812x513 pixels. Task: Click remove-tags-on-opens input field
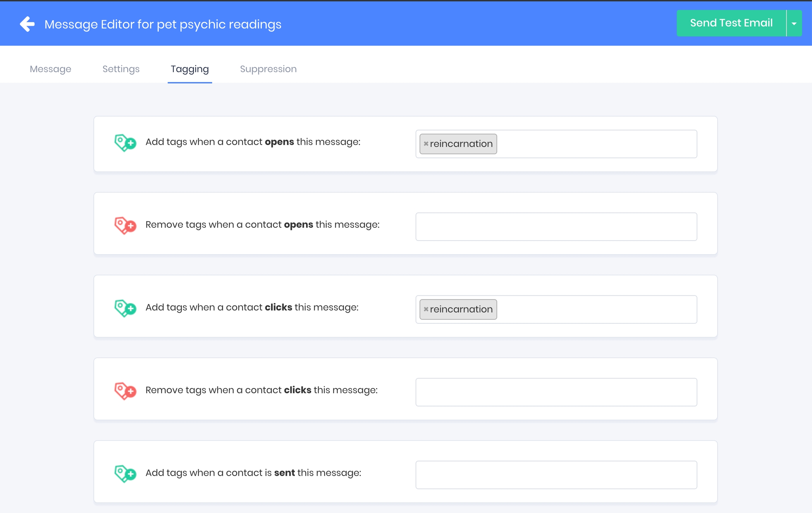[556, 227]
